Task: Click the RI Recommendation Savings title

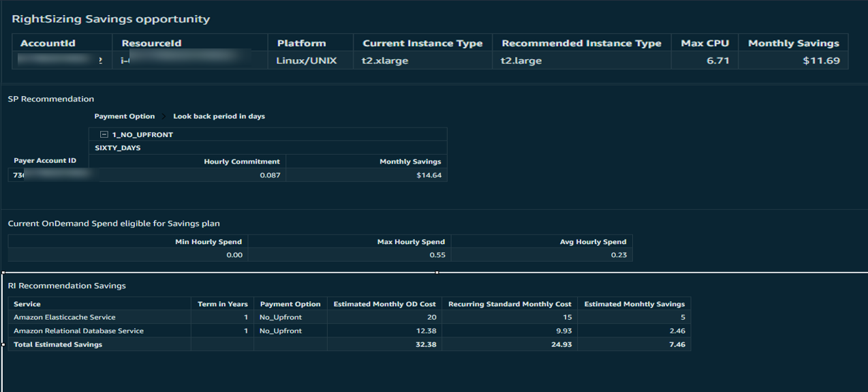Action: point(67,286)
